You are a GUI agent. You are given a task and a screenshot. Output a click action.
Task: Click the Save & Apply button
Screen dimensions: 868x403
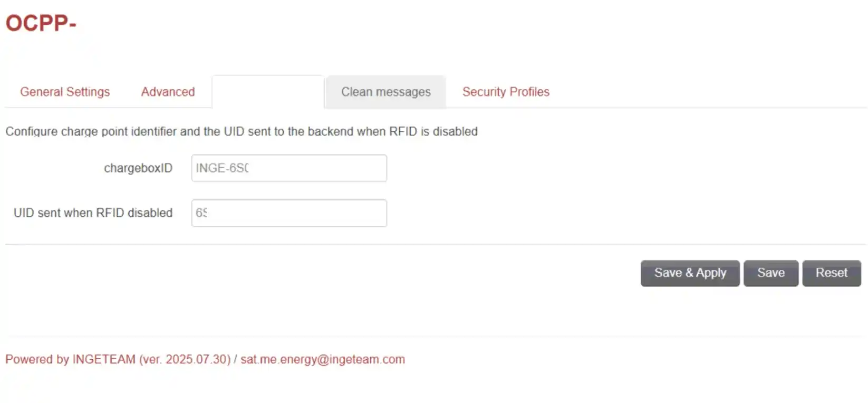690,273
